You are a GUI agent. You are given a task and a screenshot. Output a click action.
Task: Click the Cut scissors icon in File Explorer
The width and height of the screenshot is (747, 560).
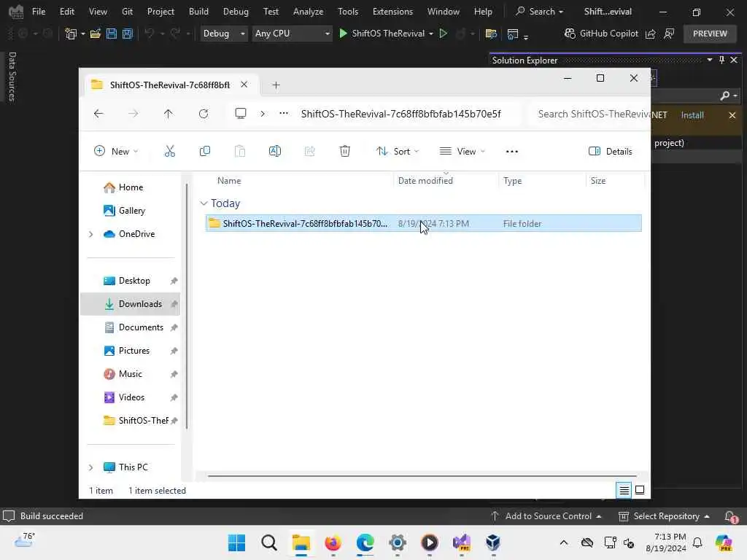tap(169, 152)
